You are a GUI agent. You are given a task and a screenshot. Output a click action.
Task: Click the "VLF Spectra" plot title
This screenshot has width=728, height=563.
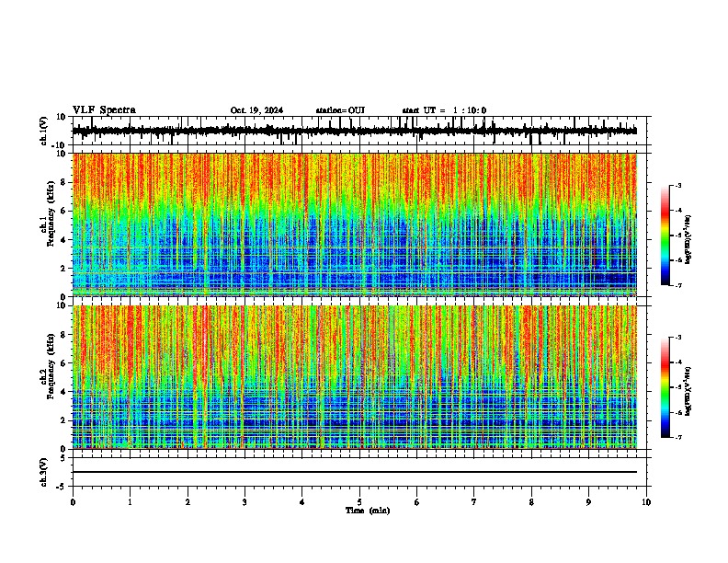(104, 110)
